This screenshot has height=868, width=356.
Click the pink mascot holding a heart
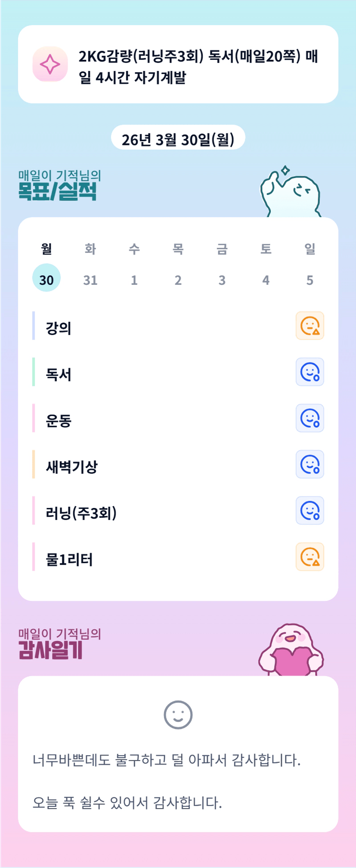point(291,650)
